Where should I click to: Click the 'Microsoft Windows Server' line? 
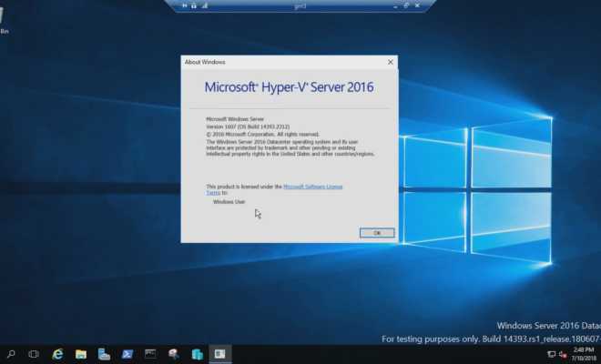pyautogui.click(x=235, y=119)
